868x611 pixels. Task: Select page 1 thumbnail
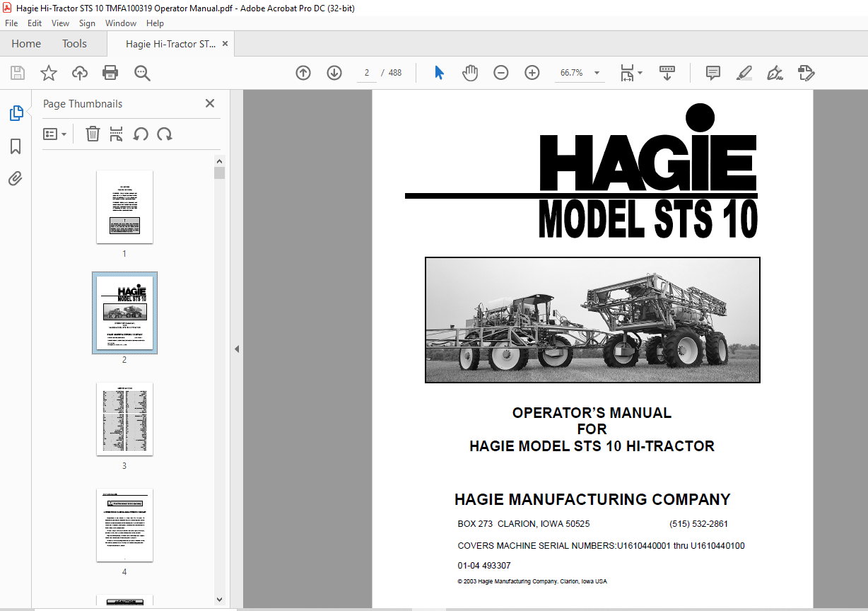coord(124,206)
